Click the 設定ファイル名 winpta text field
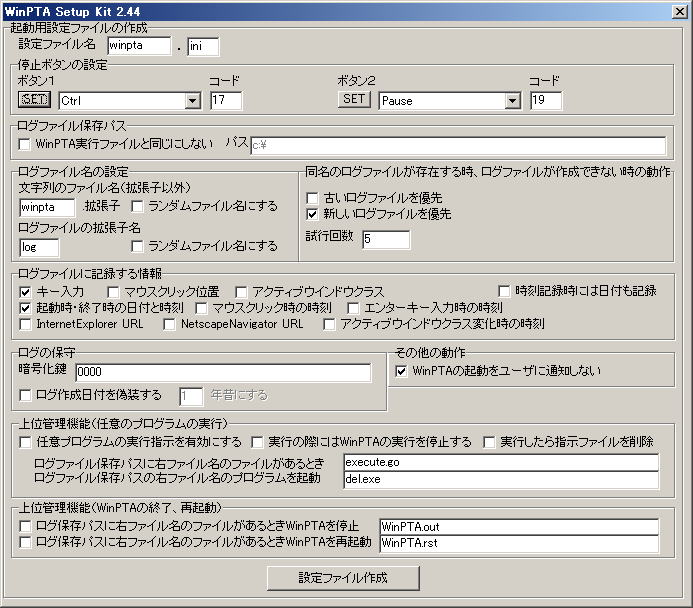 tap(140, 46)
